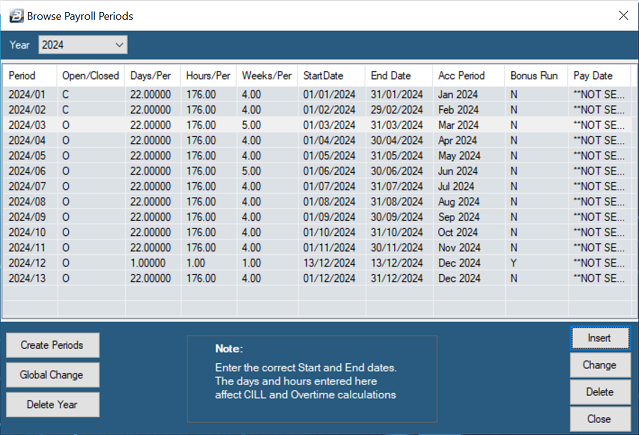Click Acc Period cell Aug 2024

pos(458,201)
